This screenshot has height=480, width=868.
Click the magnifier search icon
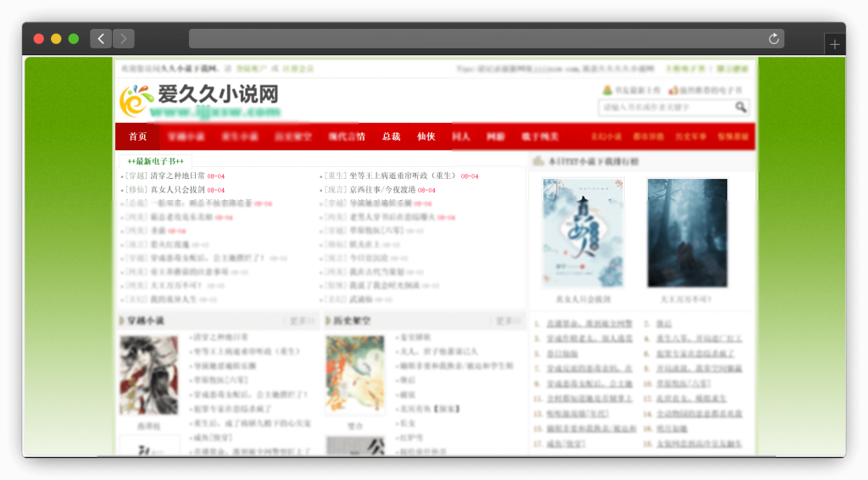[741, 107]
